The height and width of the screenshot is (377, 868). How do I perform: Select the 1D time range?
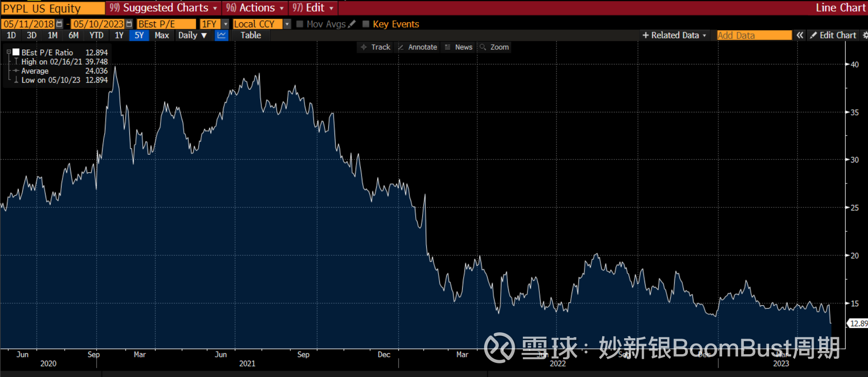tap(11, 35)
